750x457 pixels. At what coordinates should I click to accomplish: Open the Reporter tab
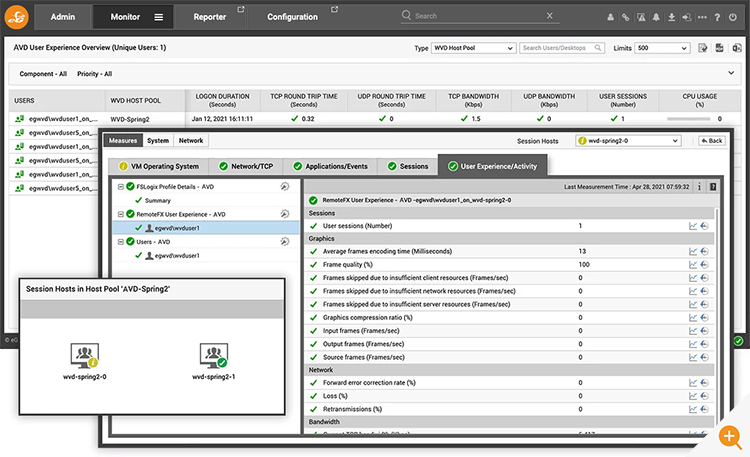(210, 17)
